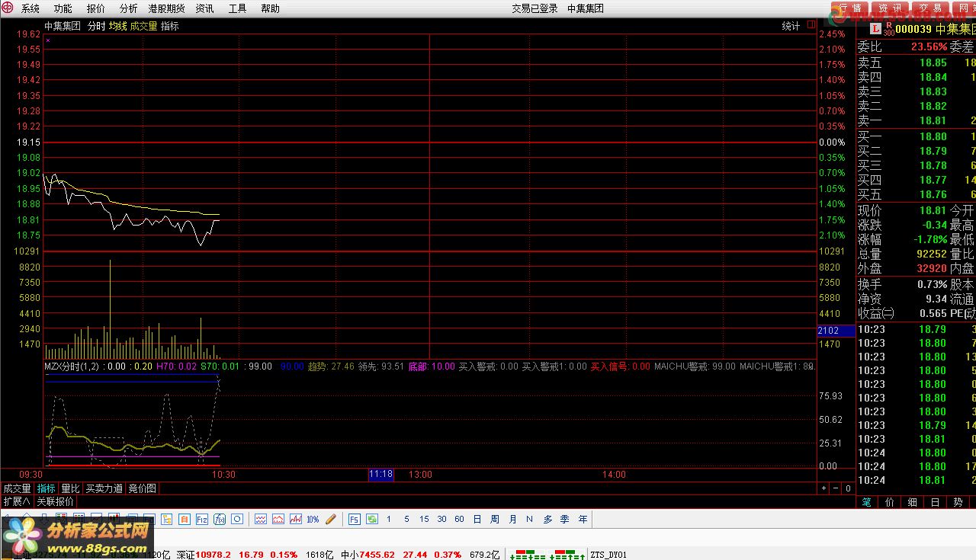Image resolution: width=976 pixels, height=560 pixels.
Task: Click the red 行情 button
Action: tap(850, 8)
